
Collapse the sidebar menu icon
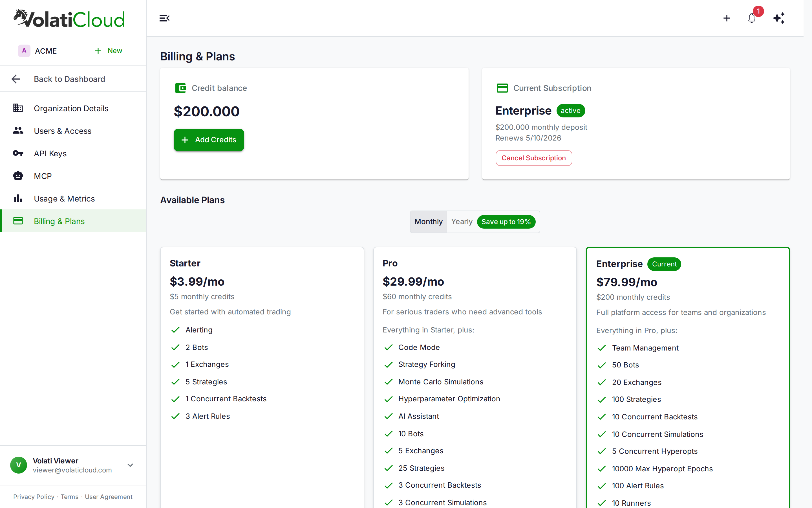164,18
